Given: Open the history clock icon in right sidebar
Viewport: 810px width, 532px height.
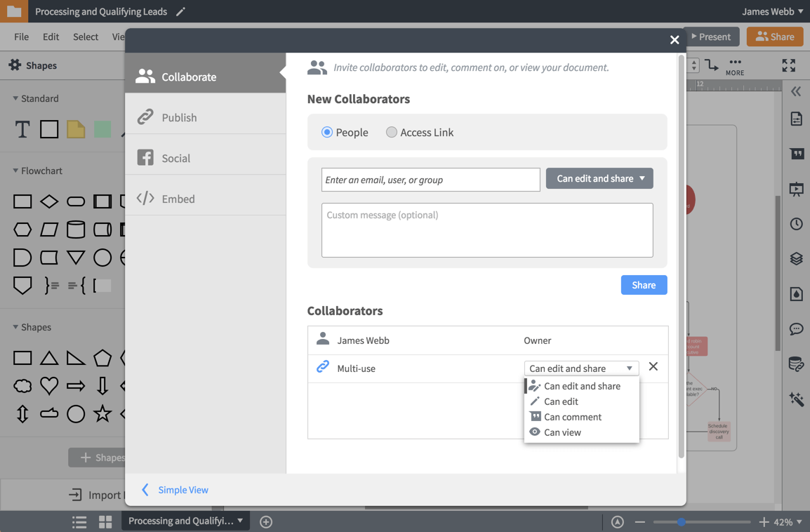Looking at the screenshot, I should coord(796,224).
